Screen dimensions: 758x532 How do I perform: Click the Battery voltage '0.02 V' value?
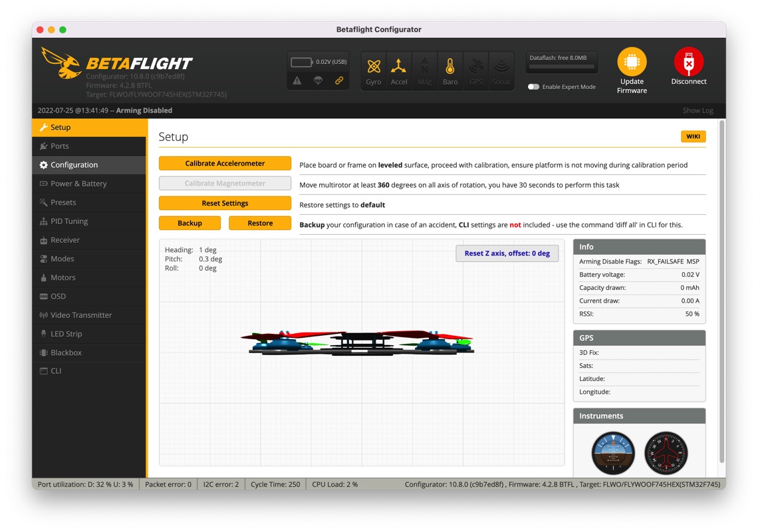tap(690, 275)
